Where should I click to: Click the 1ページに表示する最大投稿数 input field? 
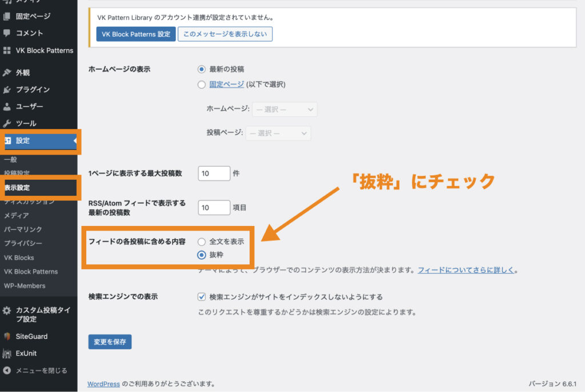point(214,173)
